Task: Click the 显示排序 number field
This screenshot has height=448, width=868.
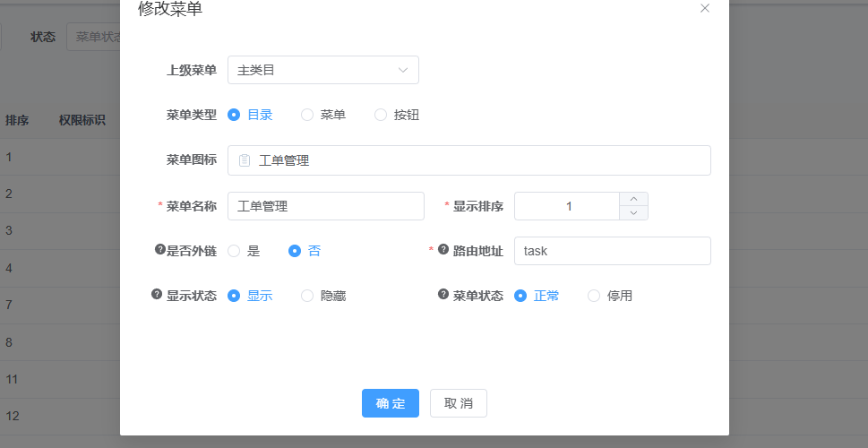Action: click(568, 207)
